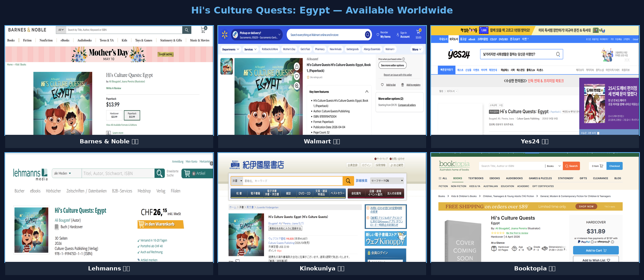This screenshot has height=280, width=644.
Task: Open Walmart Pharmacy navigation pill
Action: (x=320, y=49)
